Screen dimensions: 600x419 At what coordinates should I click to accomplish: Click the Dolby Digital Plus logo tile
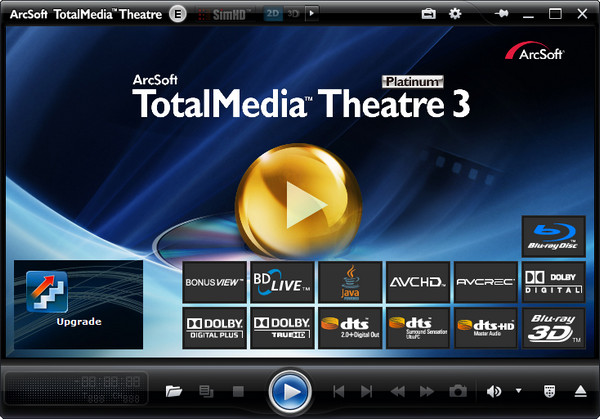pos(214,328)
